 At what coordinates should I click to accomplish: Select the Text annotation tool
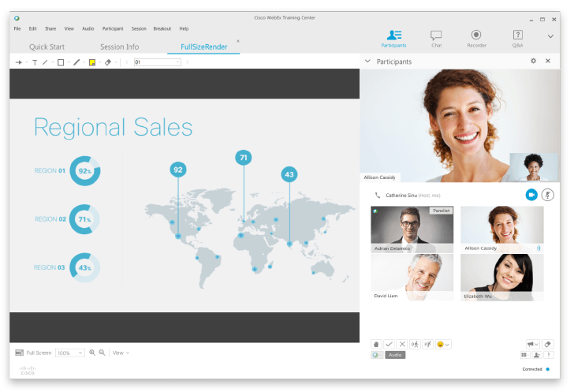tap(35, 62)
